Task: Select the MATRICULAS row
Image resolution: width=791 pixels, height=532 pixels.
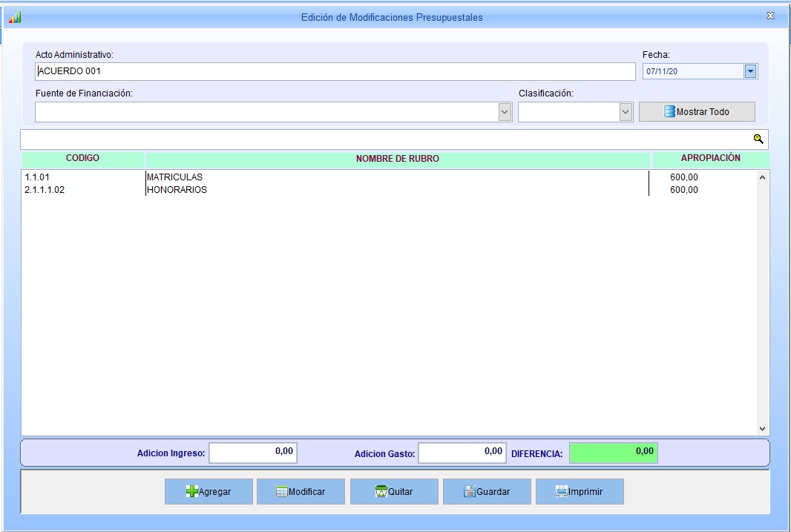Action: (x=174, y=177)
